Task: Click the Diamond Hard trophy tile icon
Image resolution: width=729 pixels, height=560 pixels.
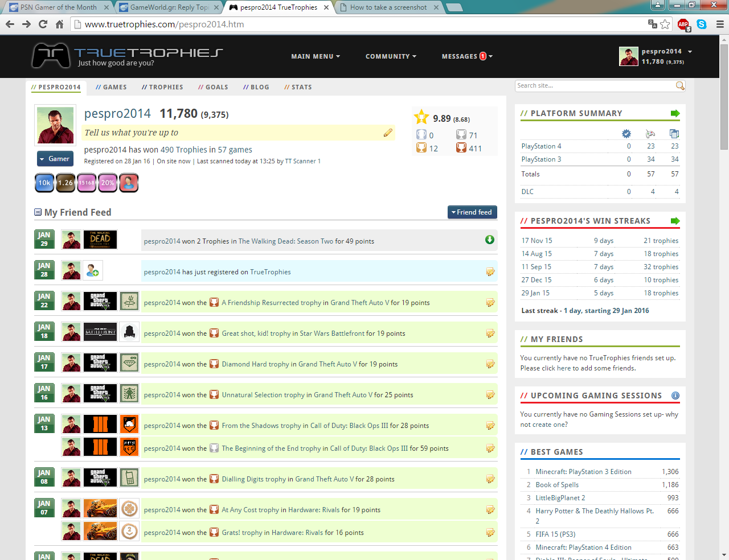Action: [129, 363]
